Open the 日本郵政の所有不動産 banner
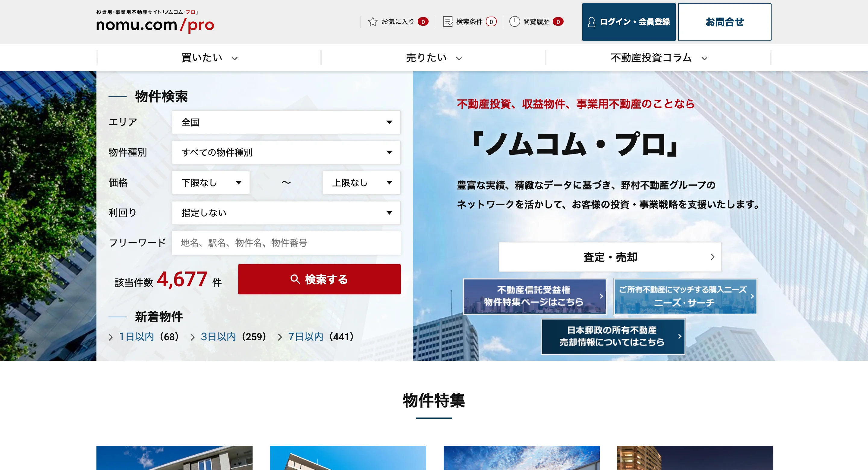 click(613, 336)
